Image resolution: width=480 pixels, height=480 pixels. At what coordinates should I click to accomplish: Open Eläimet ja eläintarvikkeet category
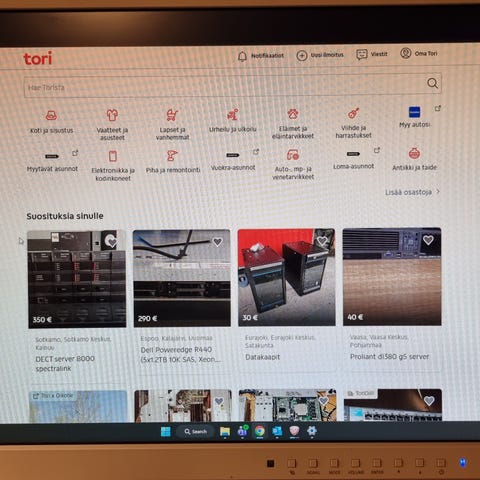pos(293,123)
